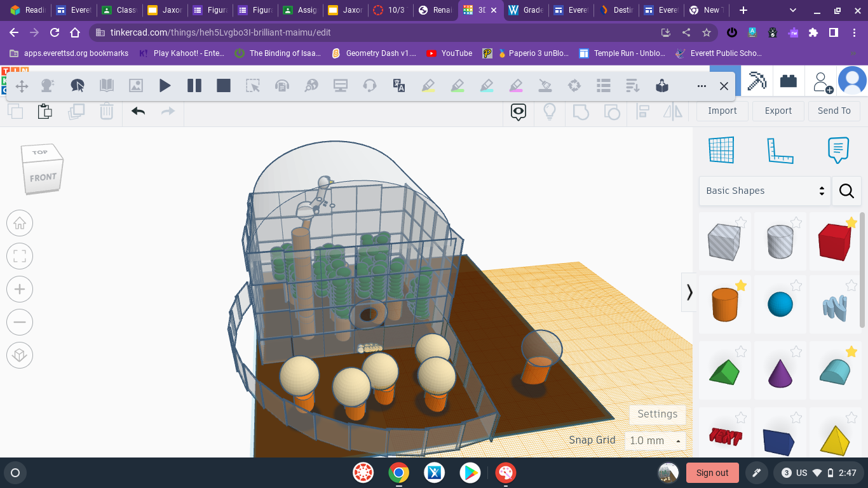
Task: Undo the last action
Action: [139, 112]
